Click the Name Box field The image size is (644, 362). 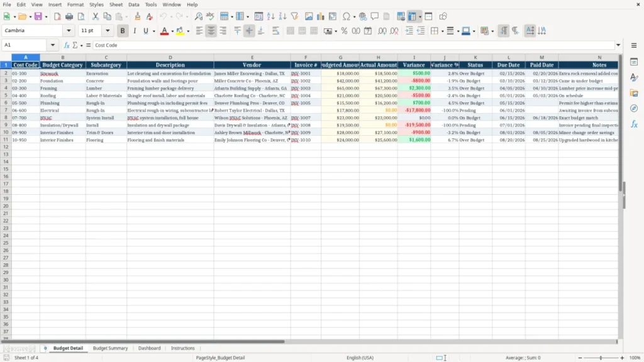(25, 45)
